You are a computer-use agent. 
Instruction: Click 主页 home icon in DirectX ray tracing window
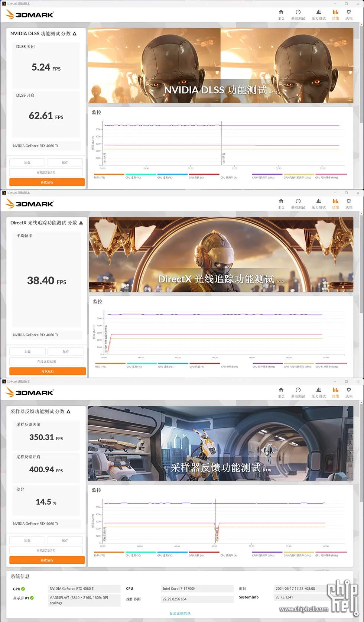[281, 204]
